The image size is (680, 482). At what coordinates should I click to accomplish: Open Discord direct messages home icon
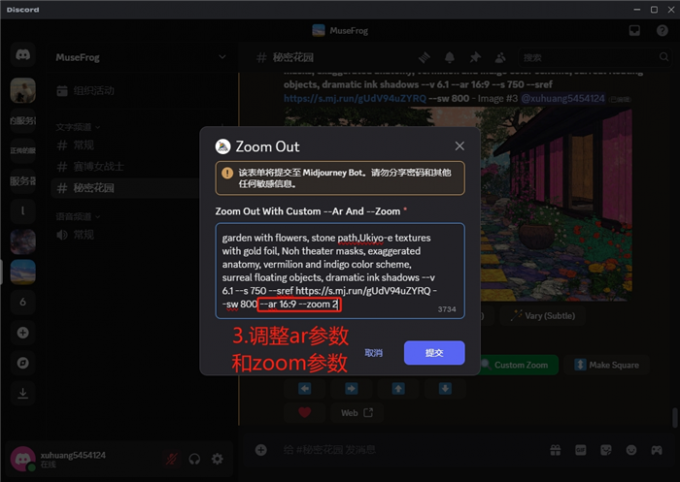pyautogui.click(x=23, y=55)
